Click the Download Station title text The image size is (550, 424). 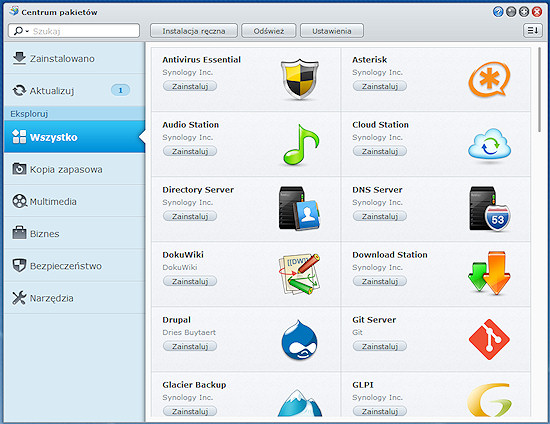390,255
